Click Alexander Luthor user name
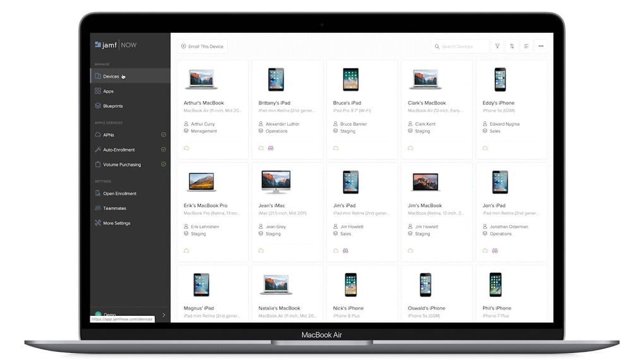The image size is (644, 362). (x=283, y=124)
